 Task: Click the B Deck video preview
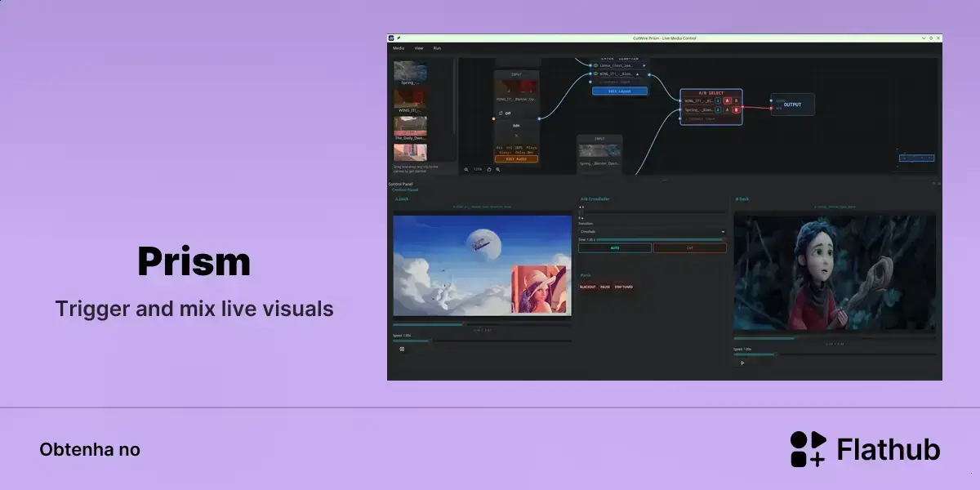835,272
